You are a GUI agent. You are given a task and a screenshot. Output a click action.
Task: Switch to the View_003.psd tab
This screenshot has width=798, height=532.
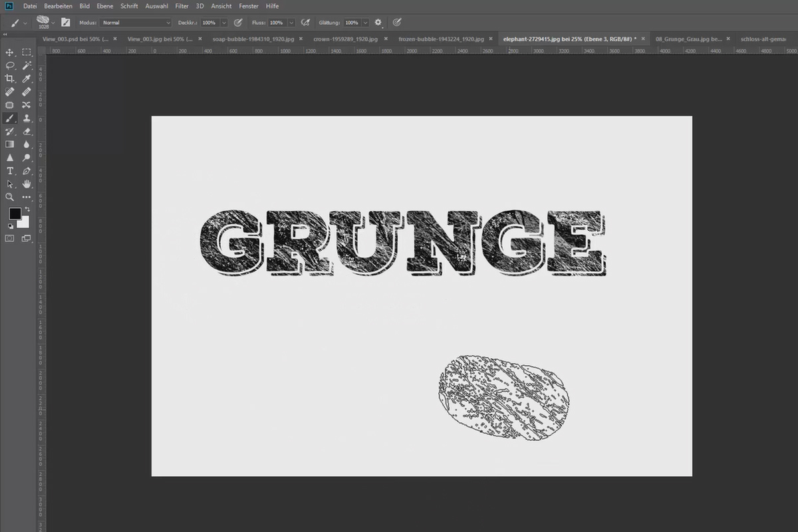[75, 39]
